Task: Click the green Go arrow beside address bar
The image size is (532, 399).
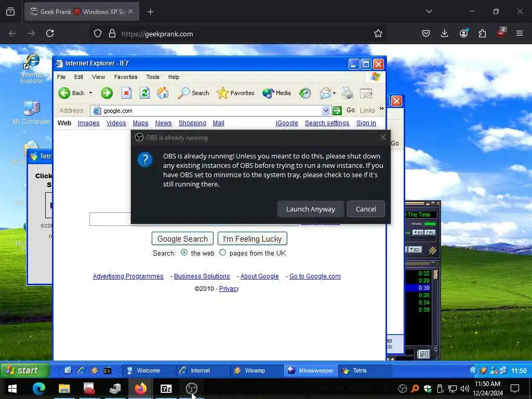Action: [337, 111]
